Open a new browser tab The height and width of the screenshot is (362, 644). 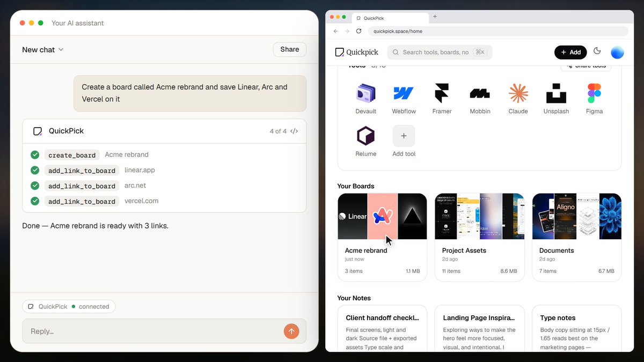click(x=435, y=17)
